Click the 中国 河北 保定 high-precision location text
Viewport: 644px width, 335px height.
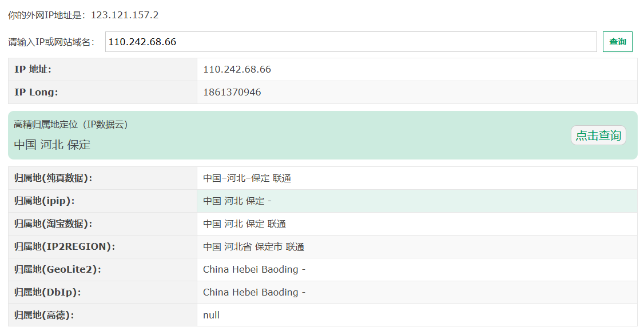(52, 145)
